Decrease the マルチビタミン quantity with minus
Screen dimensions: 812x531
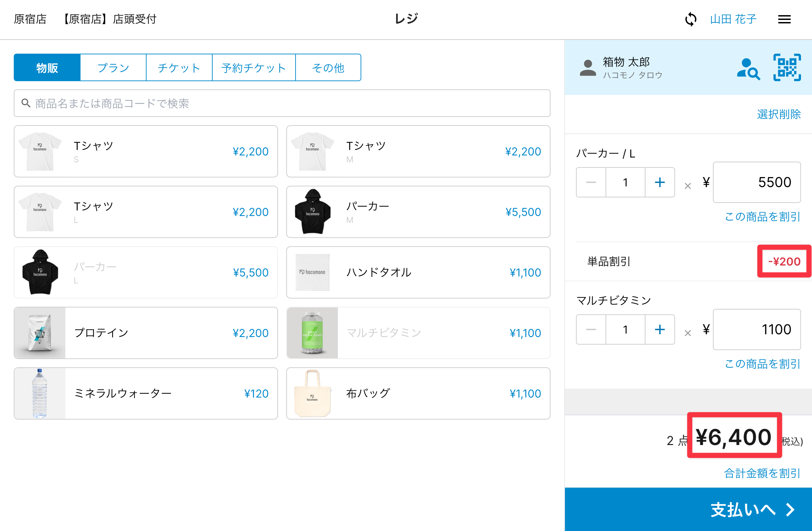(x=591, y=329)
